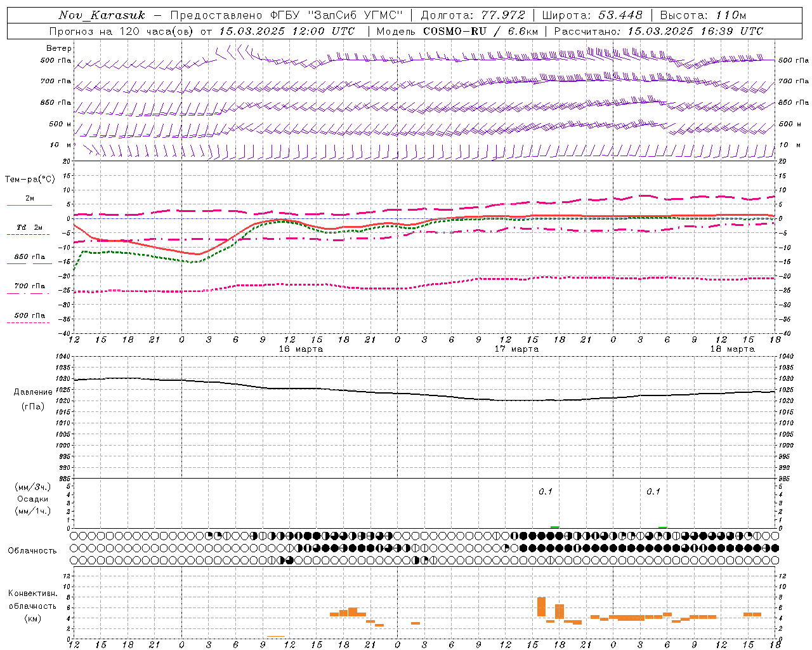Click the green precipitation bar on 18 марта morning

663,527
